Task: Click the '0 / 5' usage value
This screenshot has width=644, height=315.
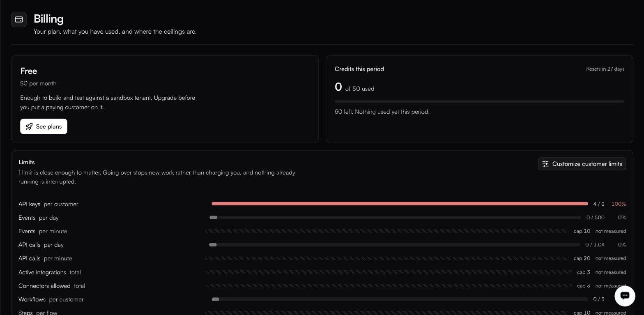Action: [599, 299]
